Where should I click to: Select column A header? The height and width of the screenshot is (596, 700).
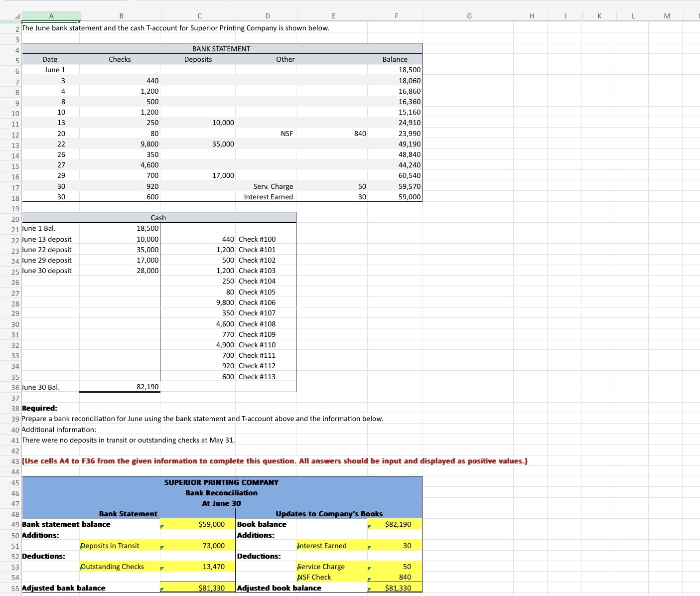[51, 16]
